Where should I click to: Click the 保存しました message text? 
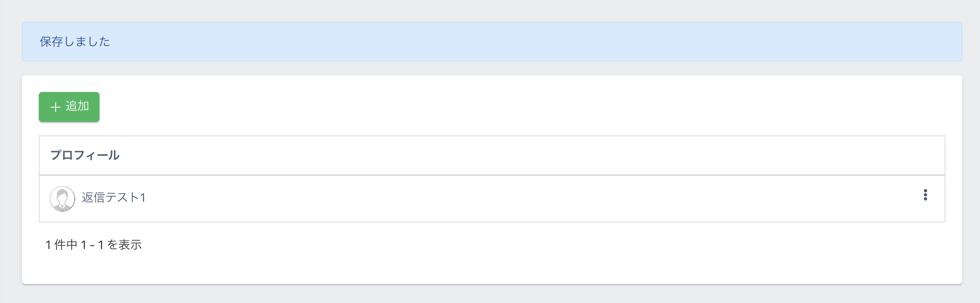point(75,42)
